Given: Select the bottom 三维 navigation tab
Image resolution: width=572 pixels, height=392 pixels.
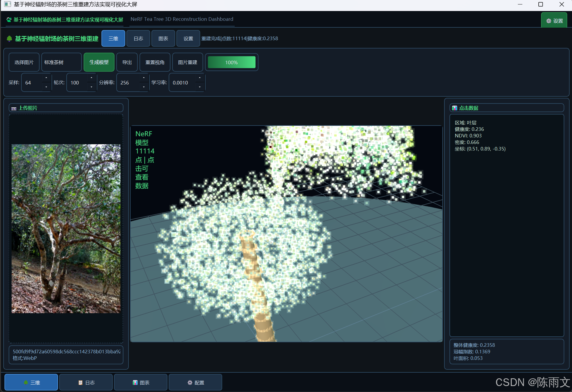Looking at the screenshot, I should 31,382.
